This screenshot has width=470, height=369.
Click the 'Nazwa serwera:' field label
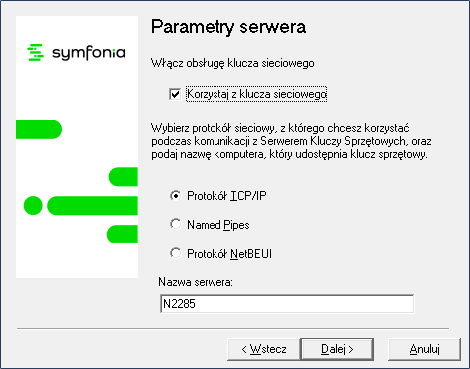pyautogui.click(x=195, y=282)
